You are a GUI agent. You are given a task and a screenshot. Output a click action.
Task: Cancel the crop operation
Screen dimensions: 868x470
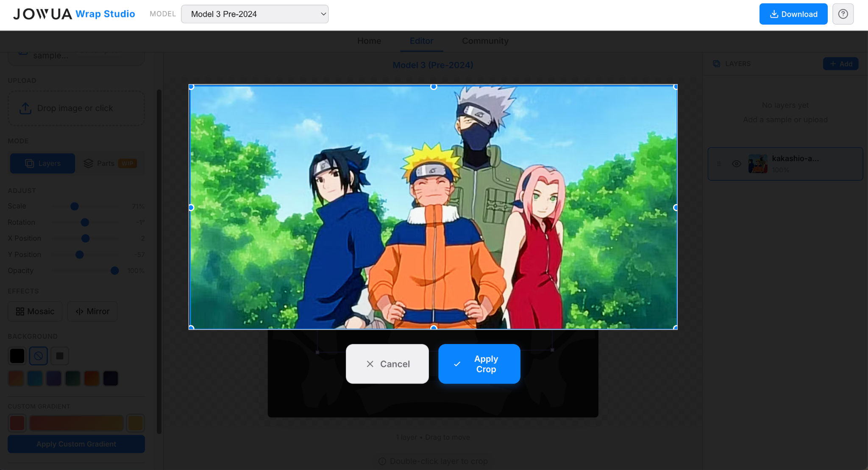tap(387, 364)
